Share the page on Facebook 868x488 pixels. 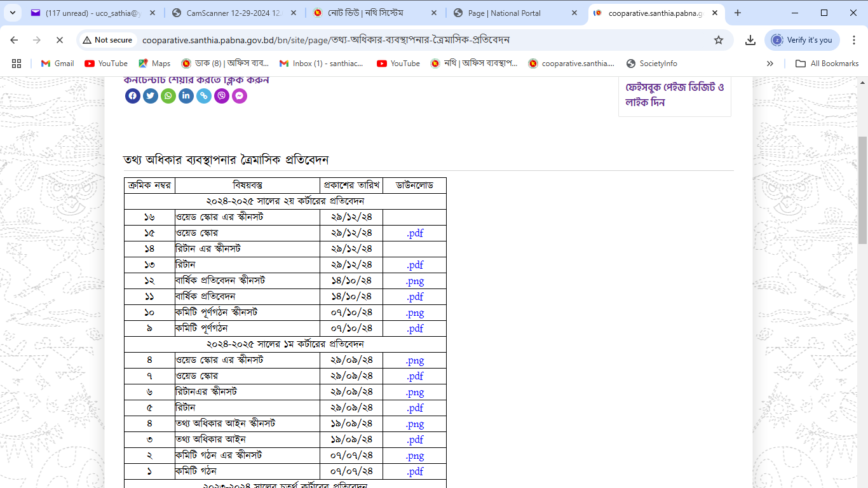133,96
